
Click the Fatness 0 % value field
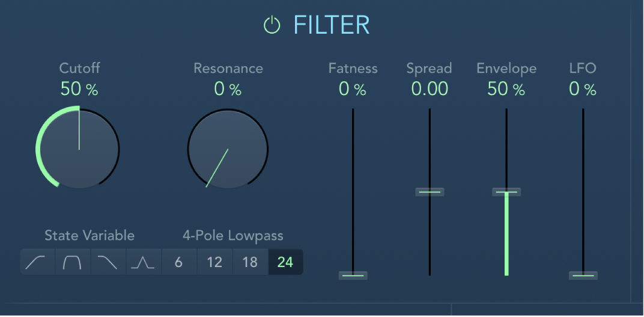(x=353, y=89)
